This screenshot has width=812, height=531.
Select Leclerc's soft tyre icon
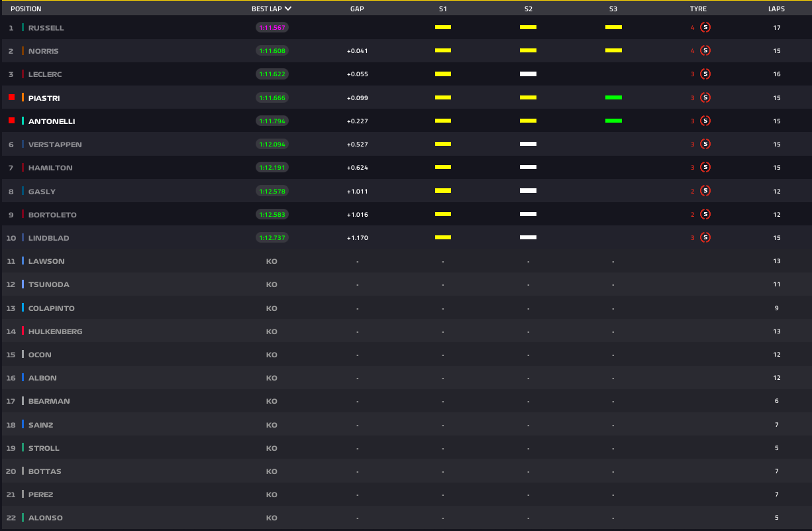[x=705, y=74]
